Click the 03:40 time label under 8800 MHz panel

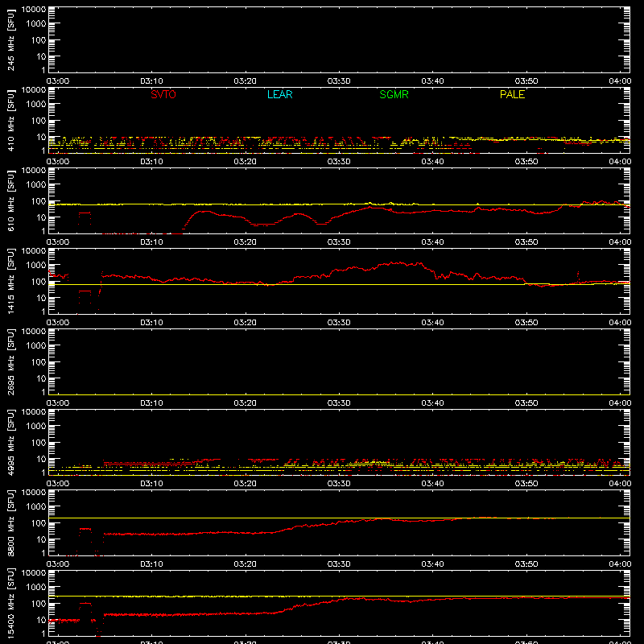point(432,564)
